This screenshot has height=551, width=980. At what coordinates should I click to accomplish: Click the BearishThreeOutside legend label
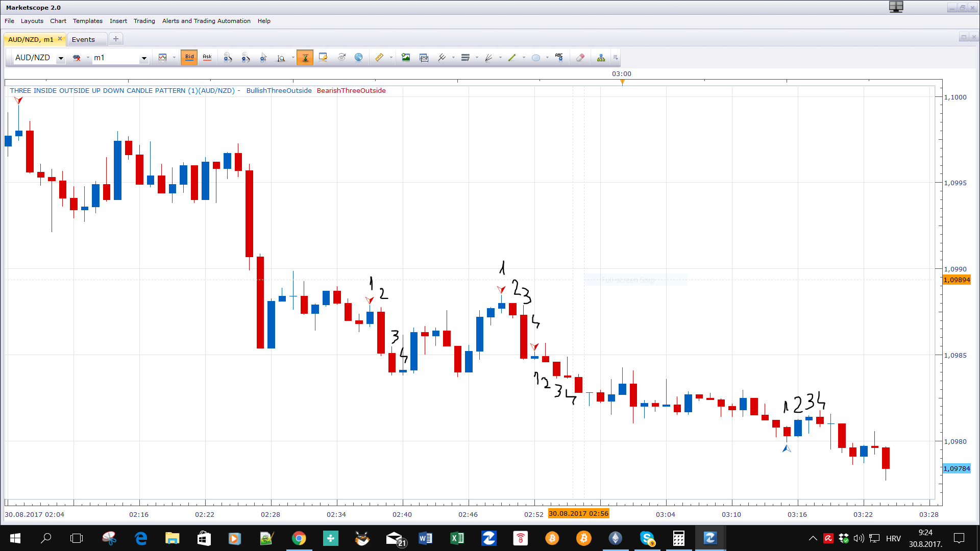(351, 90)
